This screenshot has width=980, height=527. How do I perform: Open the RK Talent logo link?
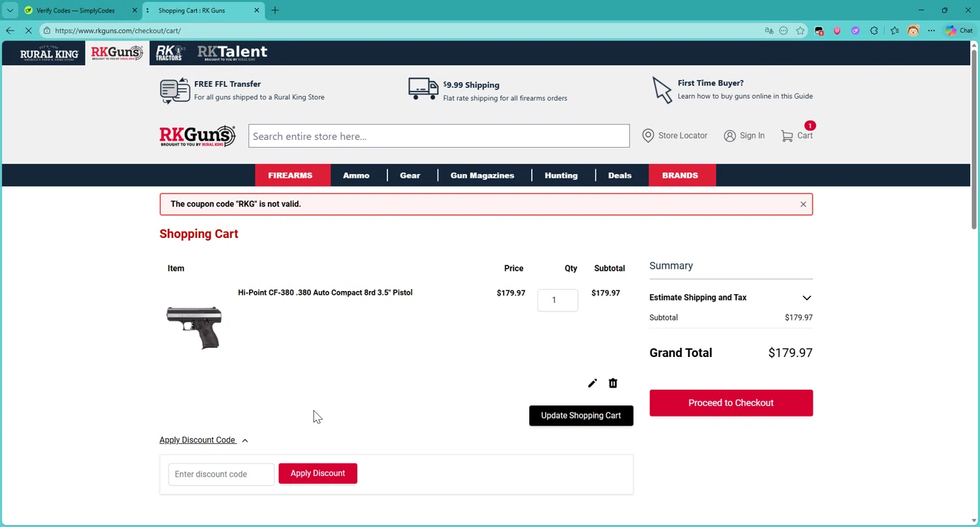(233, 53)
